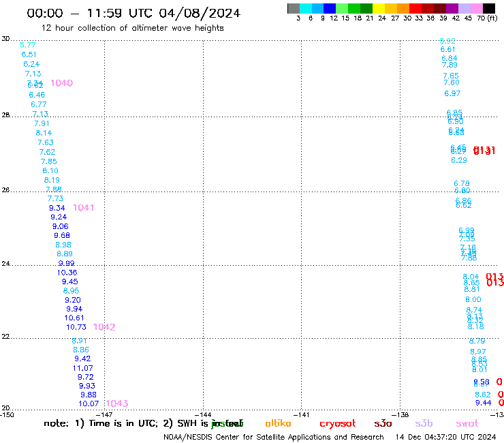Select the 9.44 wave height value
The height and width of the screenshot is (443, 504).
pyautogui.click(x=483, y=403)
